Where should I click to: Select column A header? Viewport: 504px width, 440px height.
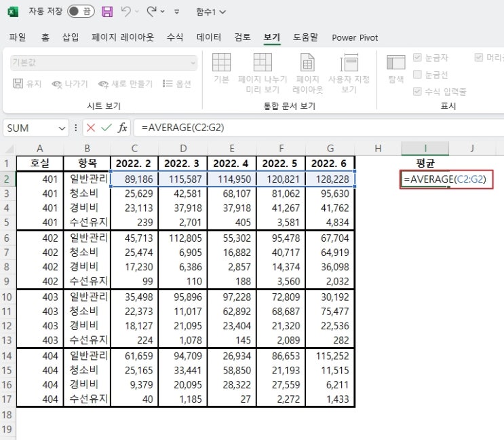point(40,149)
